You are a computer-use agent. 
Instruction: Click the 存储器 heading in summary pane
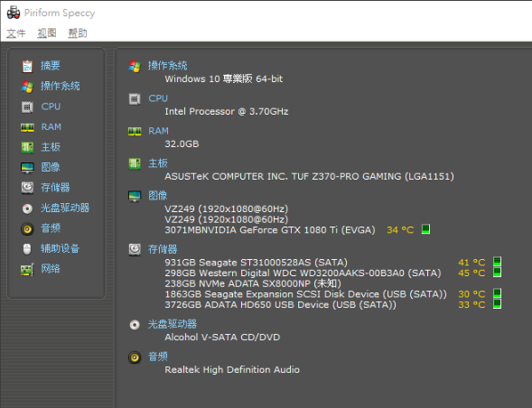[163, 249]
